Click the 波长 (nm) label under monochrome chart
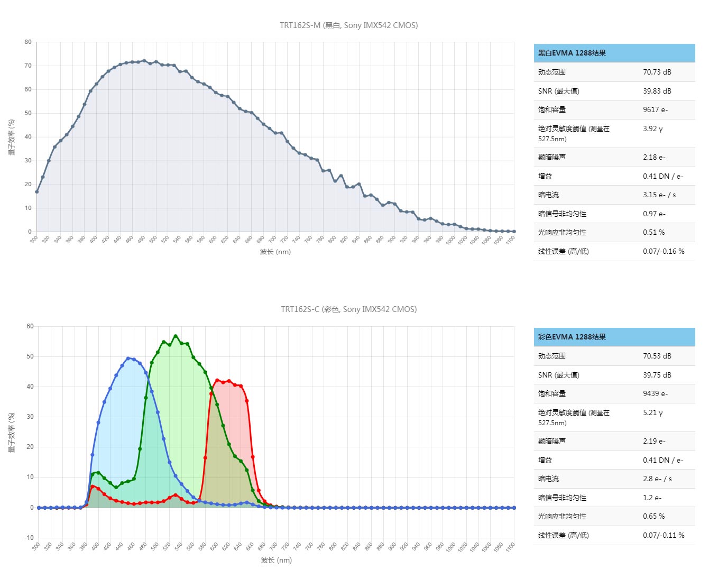Screen dimensions: 709x588 [275, 252]
